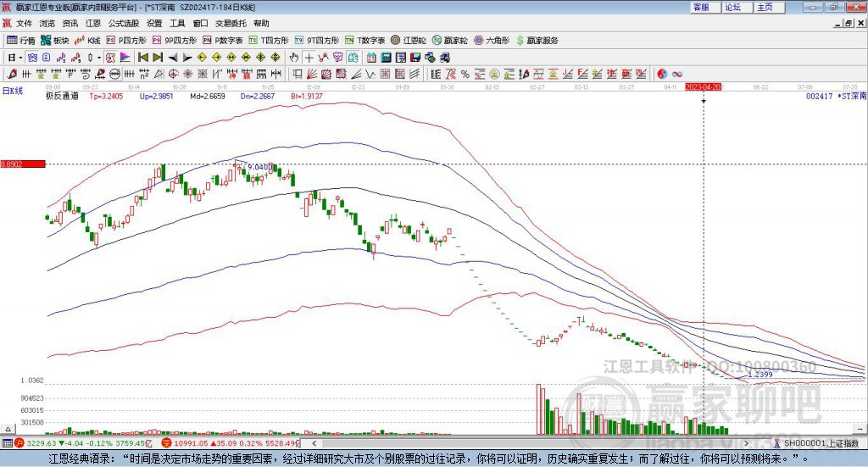Viewport: 868px width, 467px height.
Task: Click the last yellow diamond arrow icon
Action: click(x=275, y=58)
